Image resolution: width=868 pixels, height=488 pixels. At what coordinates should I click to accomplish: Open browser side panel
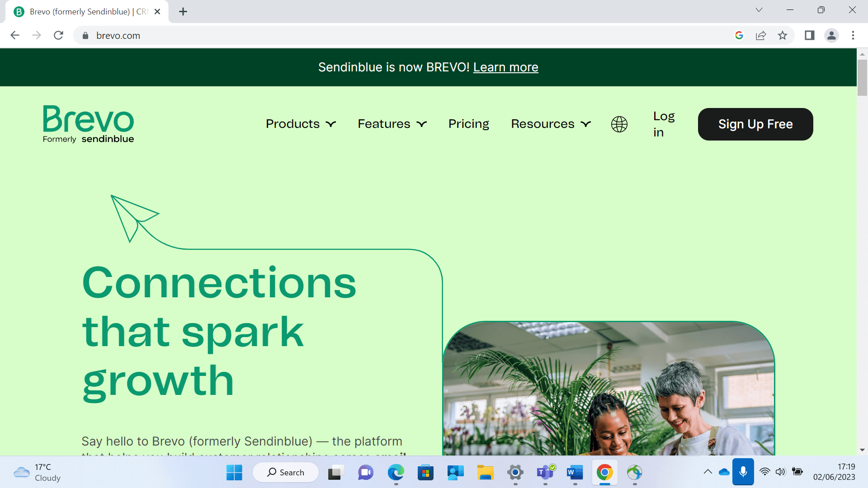coord(809,35)
